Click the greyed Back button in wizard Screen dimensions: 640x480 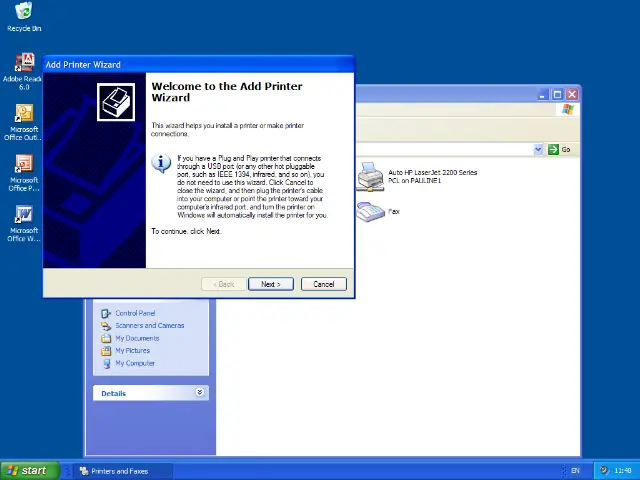[224, 284]
